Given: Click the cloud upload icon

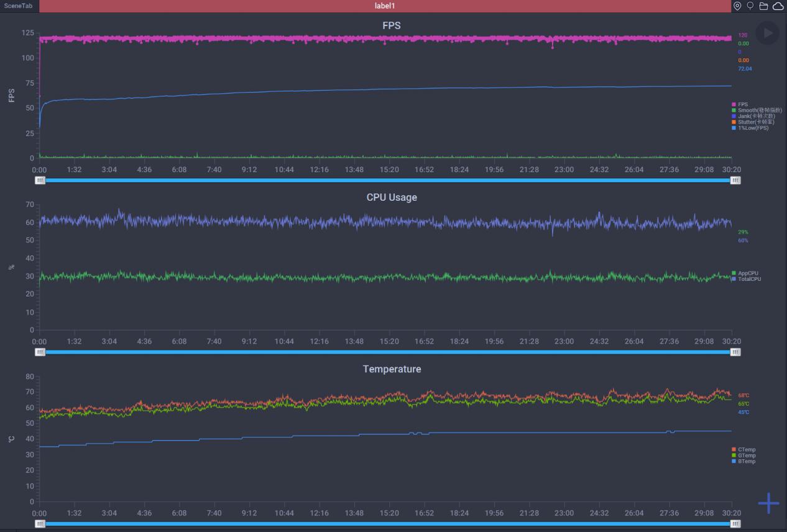Looking at the screenshot, I should pos(778,6).
